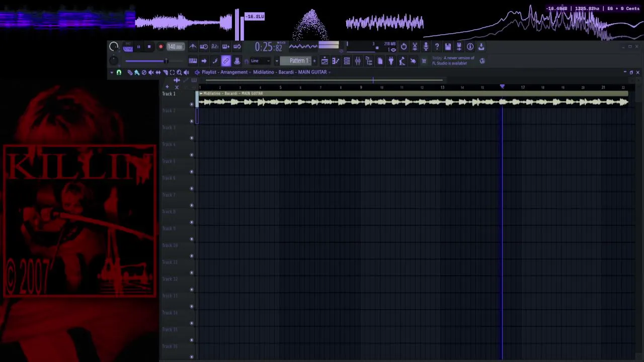The width and height of the screenshot is (644, 362).
Task: Open the MAIN GUITAR clip dropdown arrow
Action: [330, 72]
